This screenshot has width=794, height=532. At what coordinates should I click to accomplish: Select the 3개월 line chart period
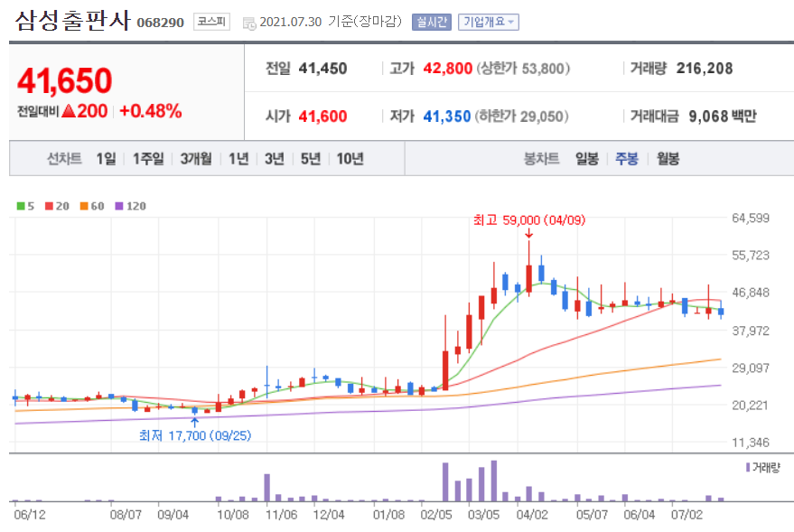tap(196, 159)
